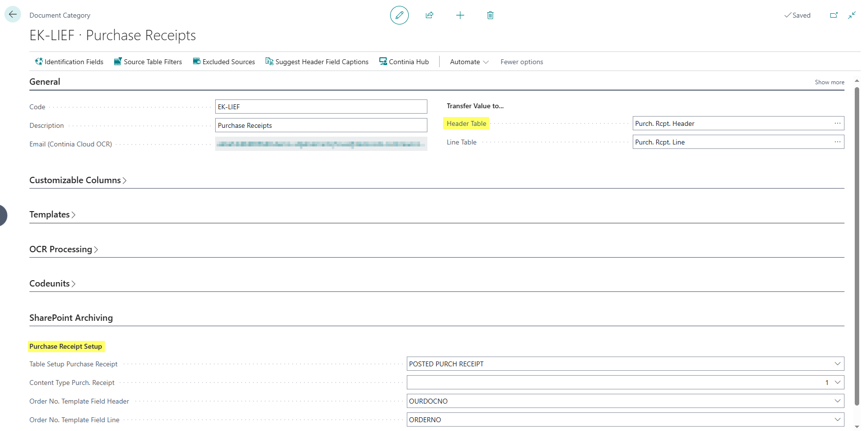Viewport: 868px width, 431px height.
Task: Click the share icon
Action: point(430,15)
